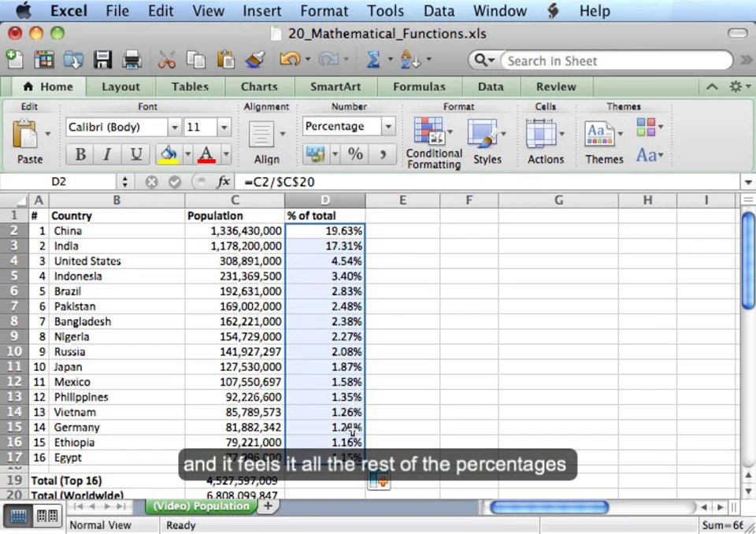Open the template gallery toolbar icon
This screenshot has width=756, height=534.
[x=44, y=60]
